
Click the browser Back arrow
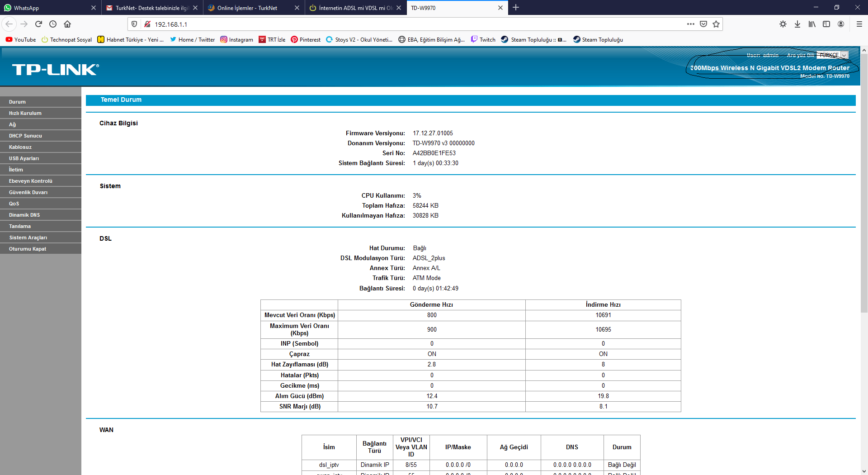[9, 24]
